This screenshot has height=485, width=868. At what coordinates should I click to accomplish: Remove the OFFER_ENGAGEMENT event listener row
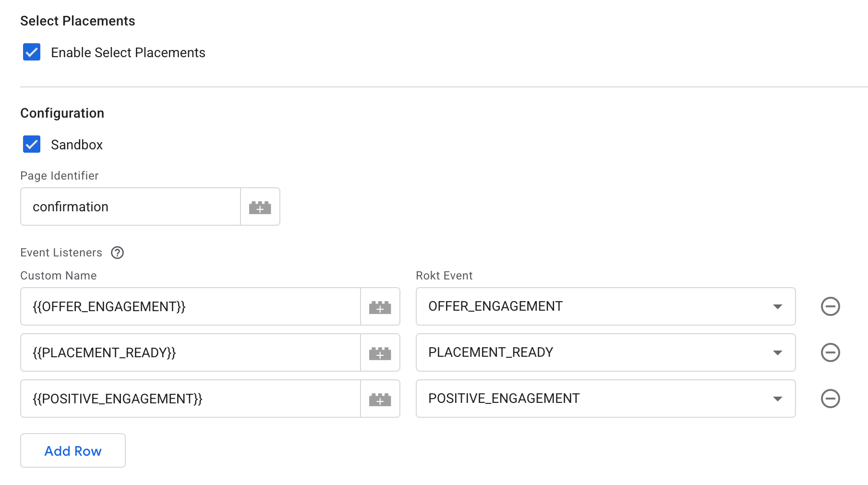pyautogui.click(x=830, y=306)
